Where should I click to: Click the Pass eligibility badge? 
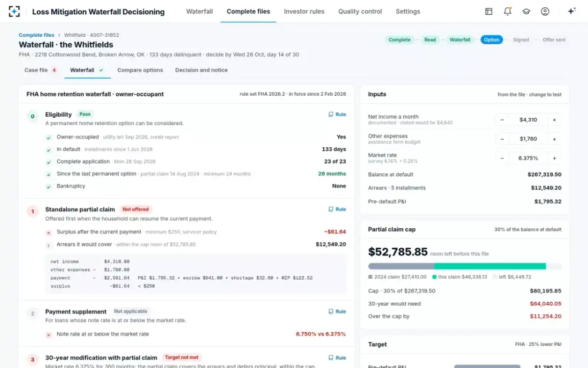click(85, 114)
